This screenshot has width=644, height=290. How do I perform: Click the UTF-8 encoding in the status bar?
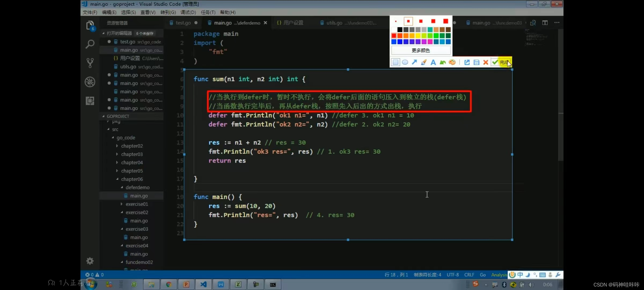click(x=453, y=275)
